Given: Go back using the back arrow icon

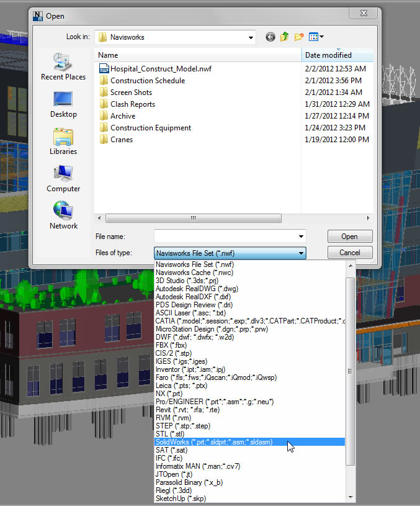Looking at the screenshot, I should tap(270, 37).
